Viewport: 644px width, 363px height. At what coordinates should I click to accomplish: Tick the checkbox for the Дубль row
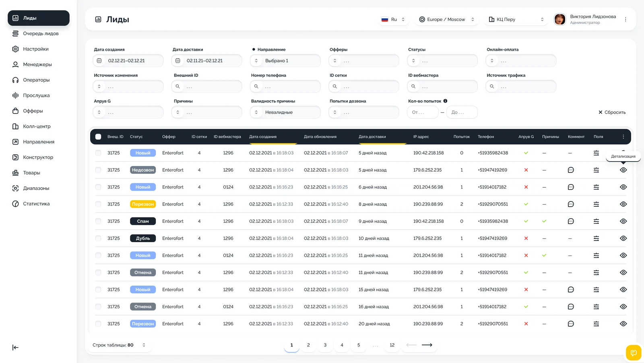98,239
